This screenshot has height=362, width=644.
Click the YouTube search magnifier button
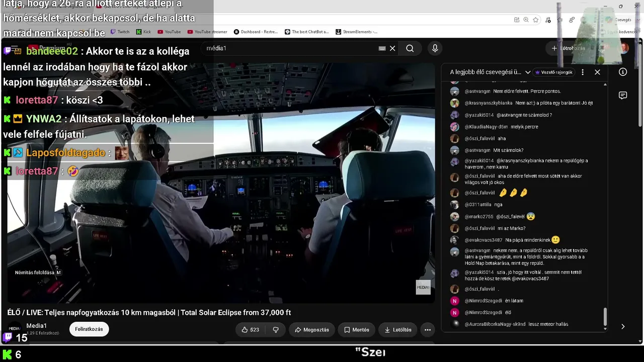410,48
